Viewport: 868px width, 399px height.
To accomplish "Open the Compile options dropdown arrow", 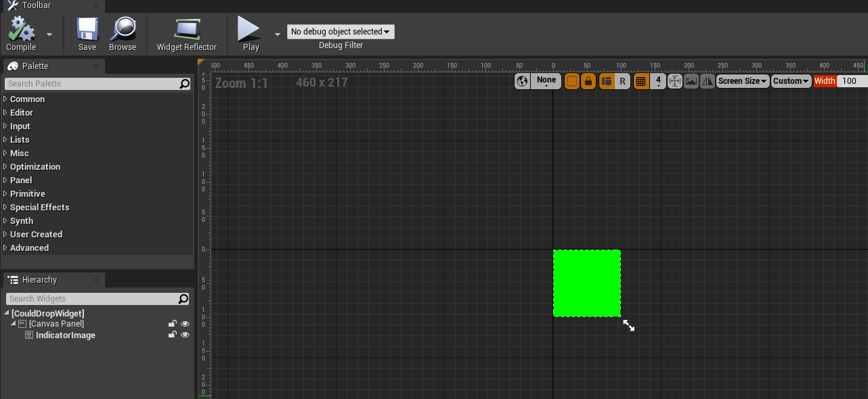I will pos(49,34).
